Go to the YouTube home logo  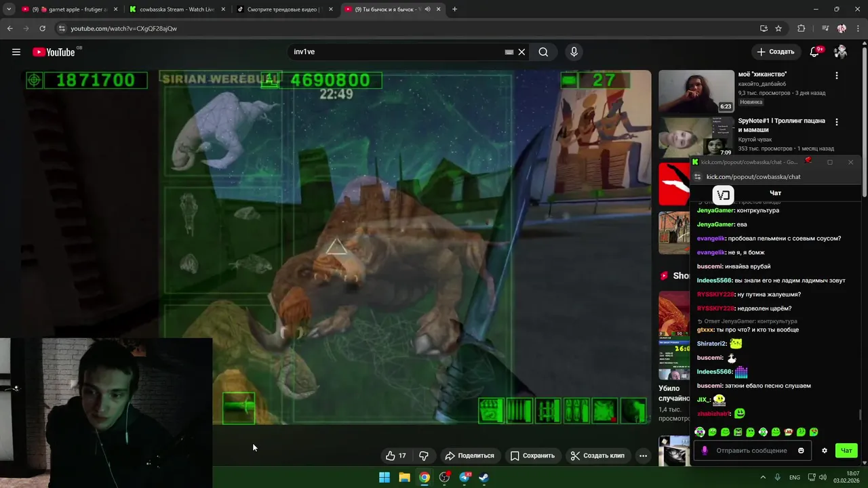point(54,52)
